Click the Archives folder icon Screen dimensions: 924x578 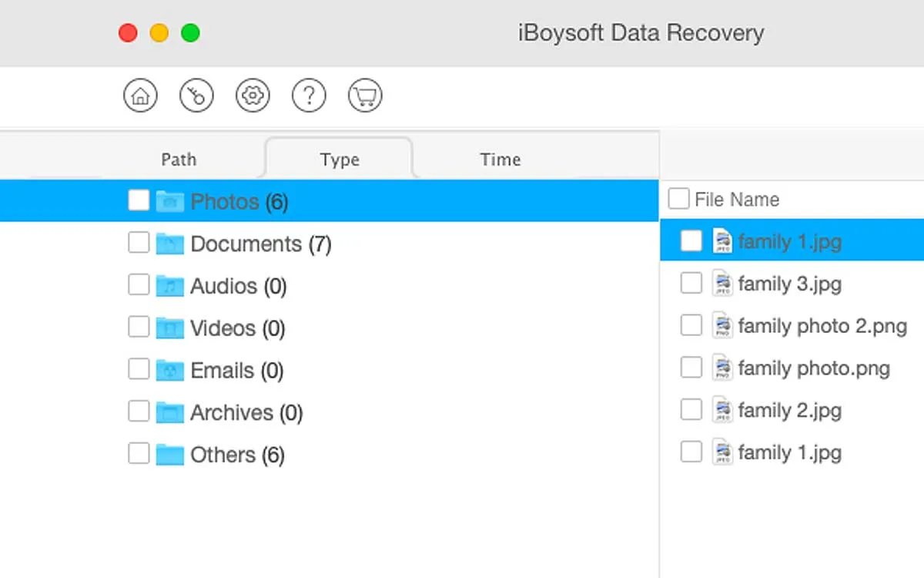click(169, 412)
